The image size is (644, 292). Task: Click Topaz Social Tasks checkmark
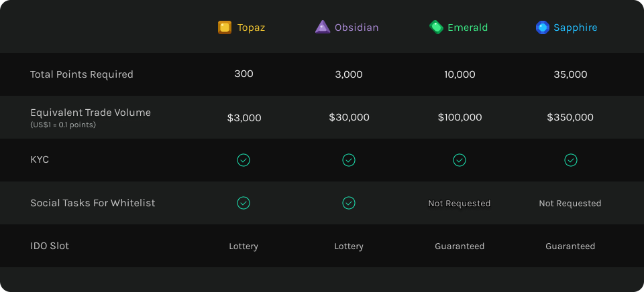(244, 203)
